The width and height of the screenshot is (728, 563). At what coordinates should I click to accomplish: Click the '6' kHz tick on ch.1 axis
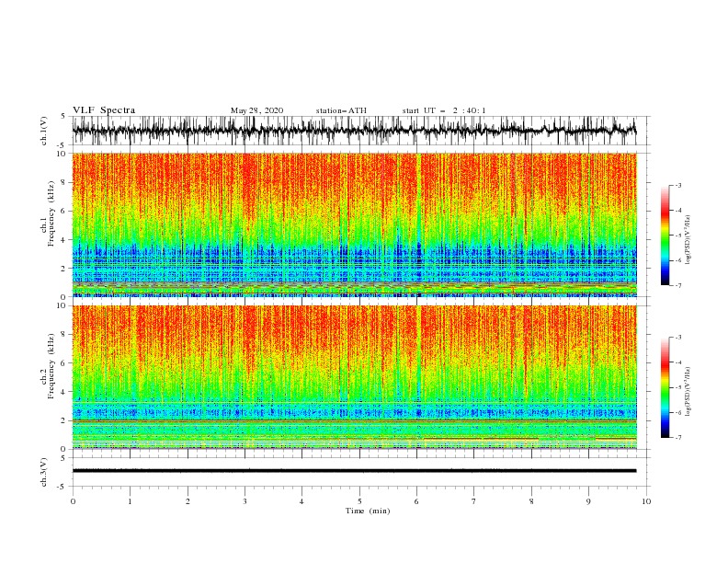64,211
